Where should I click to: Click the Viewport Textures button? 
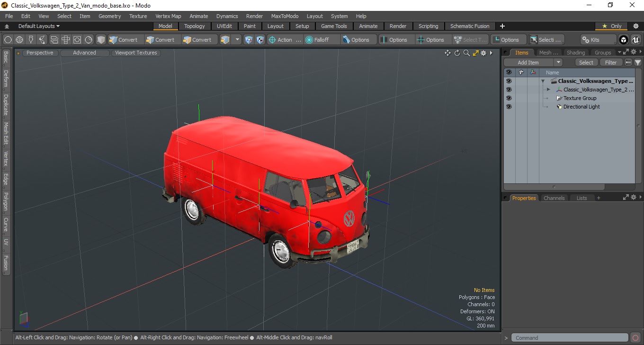pyautogui.click(x=136, y=53)
